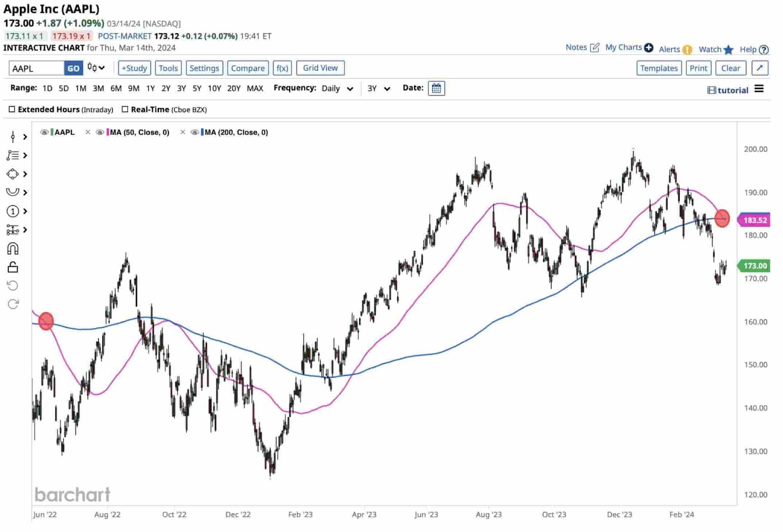783x532 pixels.
Task: Expand the calculations tool submenu arrow
Action: [25, 230]
